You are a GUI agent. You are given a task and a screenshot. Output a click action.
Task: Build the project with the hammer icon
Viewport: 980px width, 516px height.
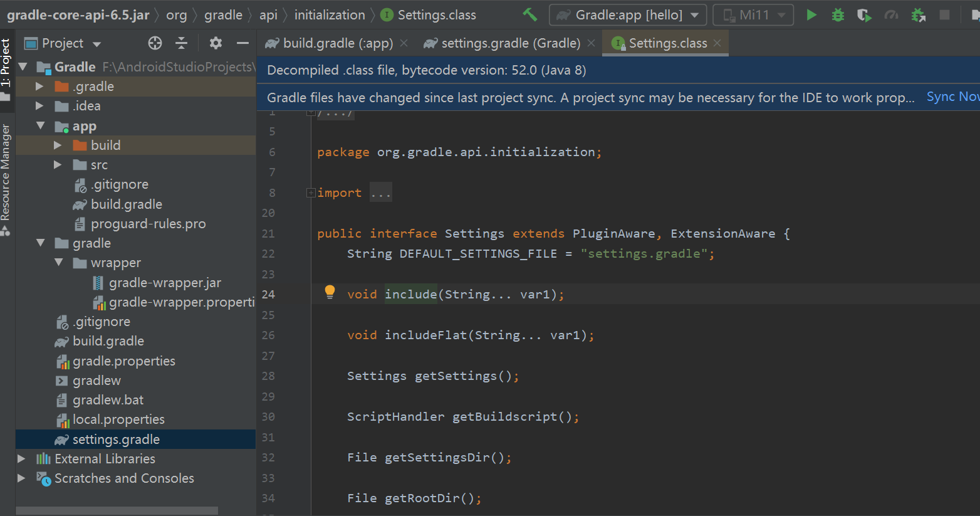529,14
